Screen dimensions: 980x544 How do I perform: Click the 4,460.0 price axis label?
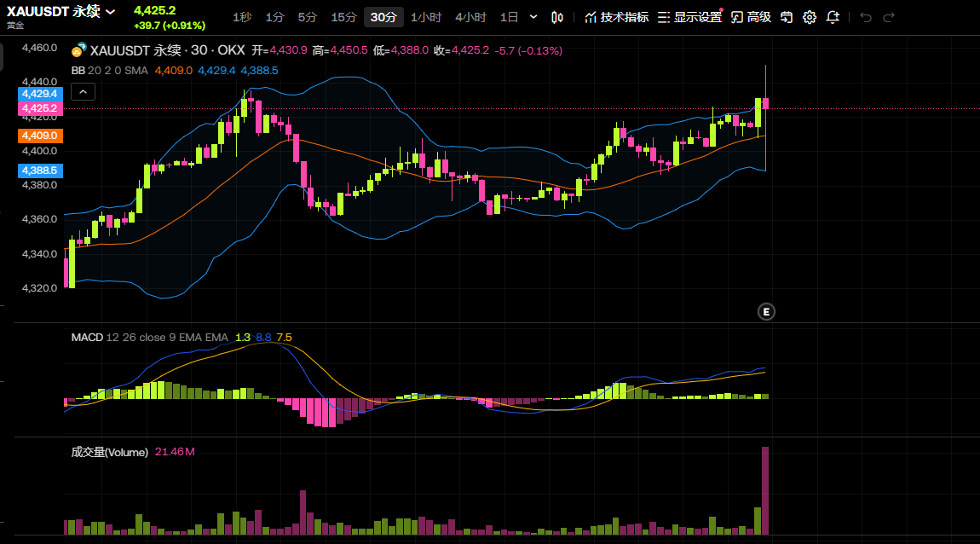(x=39, y=48)
